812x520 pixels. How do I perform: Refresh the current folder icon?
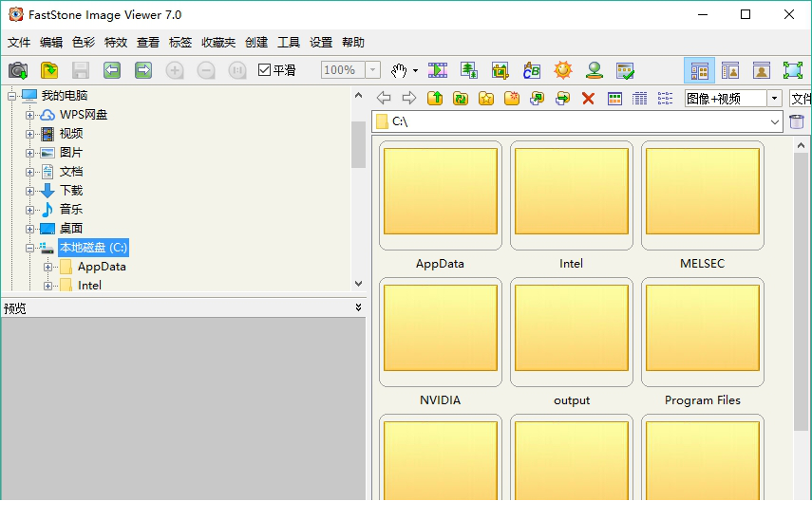[x=461, y=98]
